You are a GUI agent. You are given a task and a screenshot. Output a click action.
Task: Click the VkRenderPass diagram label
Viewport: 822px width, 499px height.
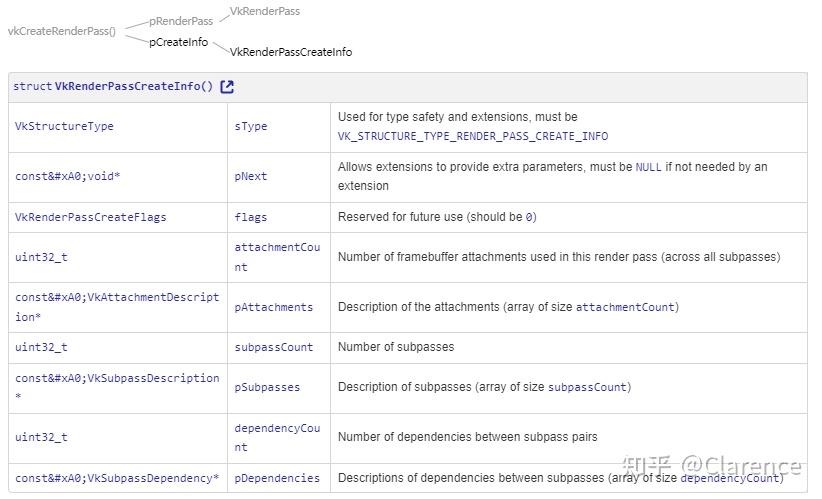pyautogui.click(x=265, y=11)
